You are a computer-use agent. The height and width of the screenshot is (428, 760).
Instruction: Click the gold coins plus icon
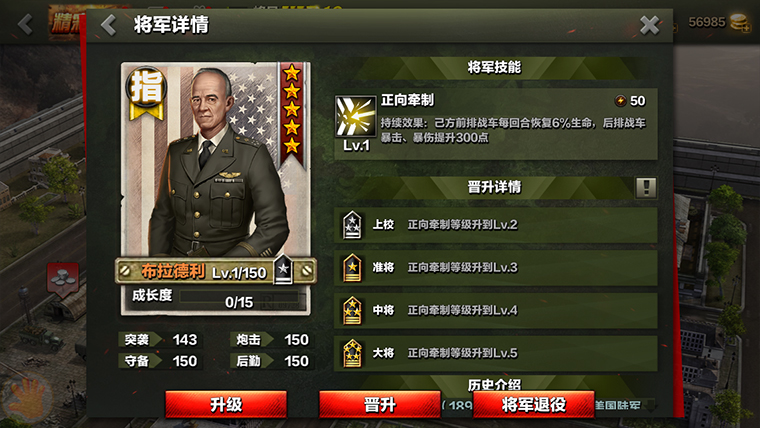pyautogui.click(x=740, y=23)
